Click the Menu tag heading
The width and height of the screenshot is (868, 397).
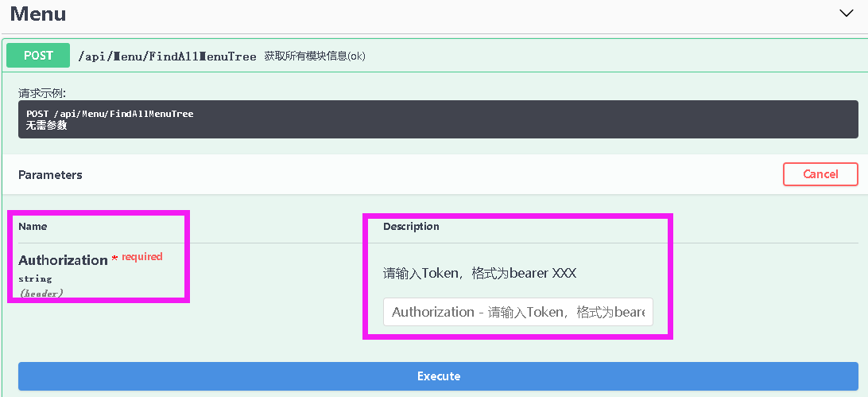38,14
